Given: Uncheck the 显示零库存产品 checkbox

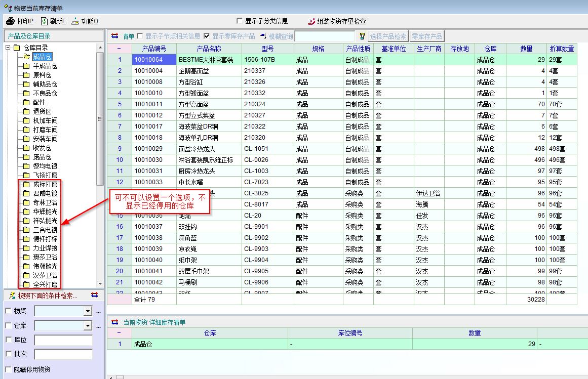Looking at the screenshot, I should 207,36.
